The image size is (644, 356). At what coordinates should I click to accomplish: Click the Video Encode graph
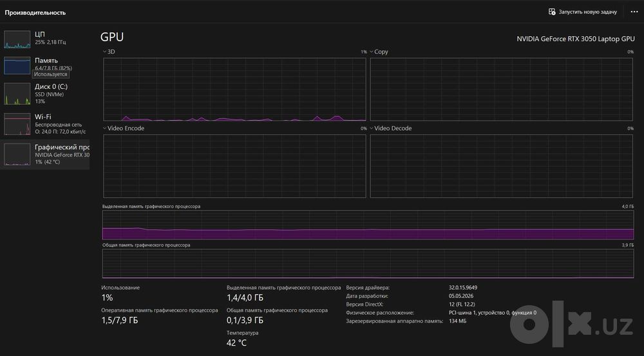(x=234, y=166)
